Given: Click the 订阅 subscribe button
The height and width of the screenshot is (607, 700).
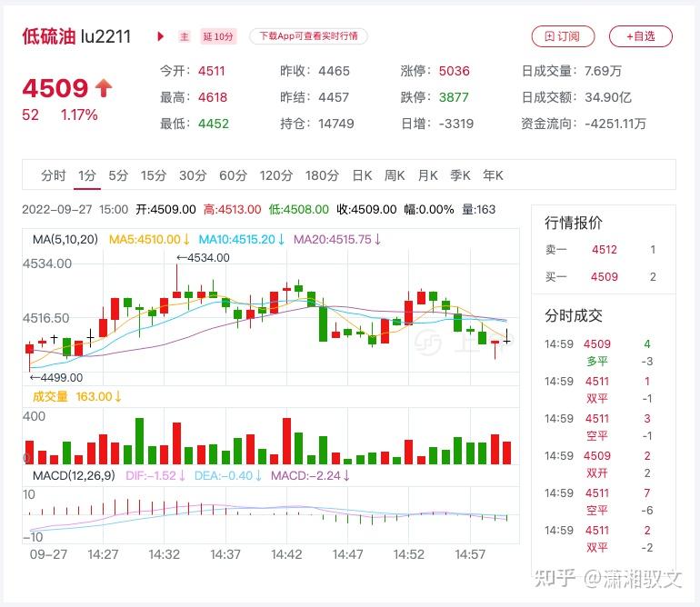Looking at the screenshot, I should point(563,36).
